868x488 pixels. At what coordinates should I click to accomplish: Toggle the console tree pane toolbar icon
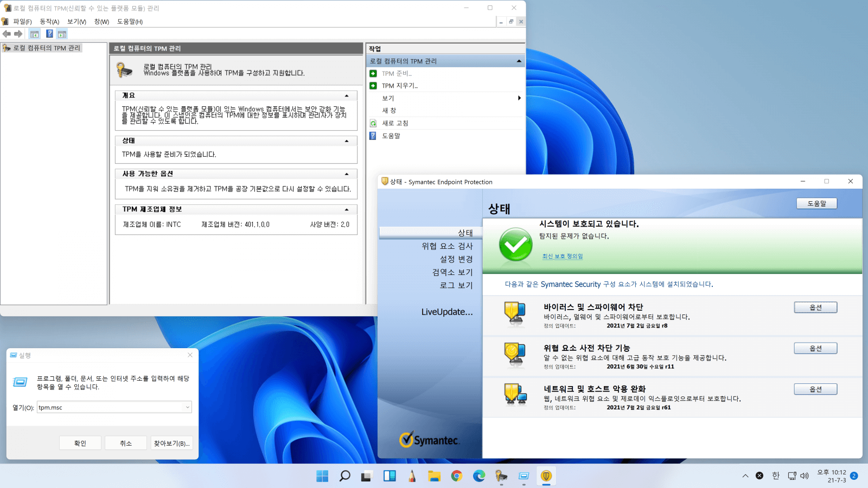click(x=35, y=34)
